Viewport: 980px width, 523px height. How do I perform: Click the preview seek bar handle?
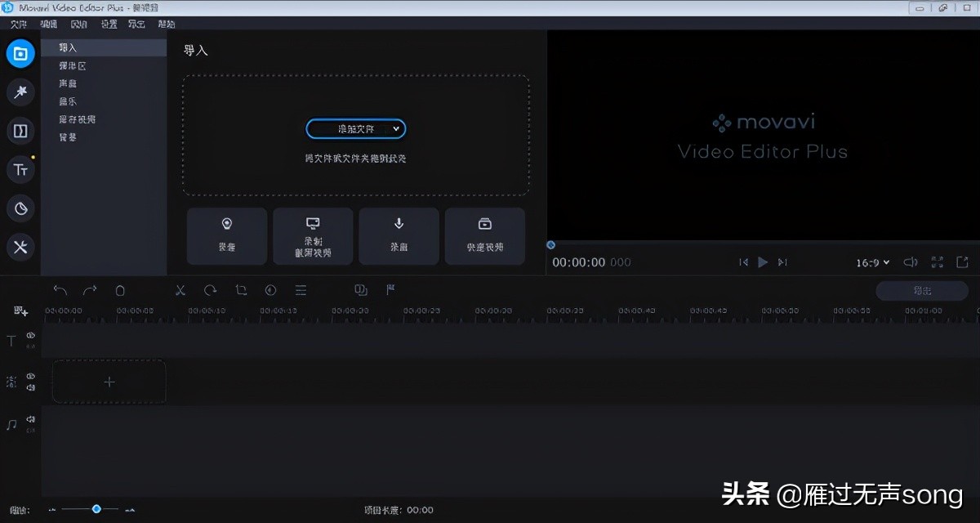[x=551, y=244]
